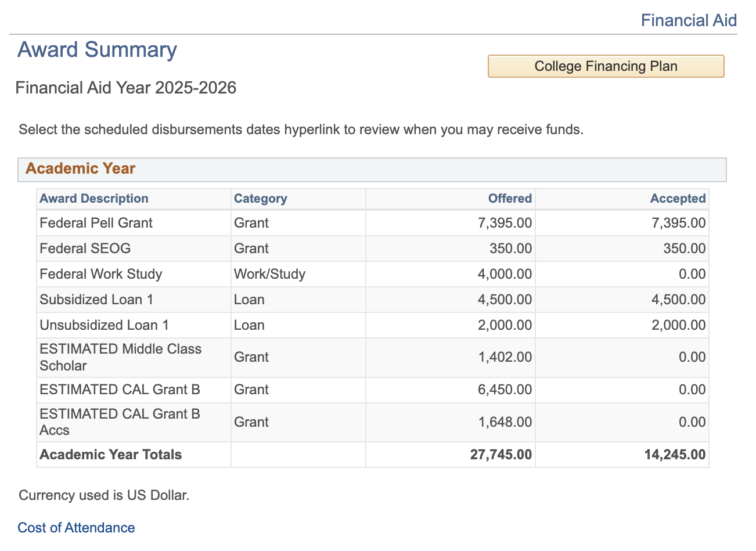756x551 pixels.
Task: Click the Academic Year Totals row label
Action: [x=110, y=455]
